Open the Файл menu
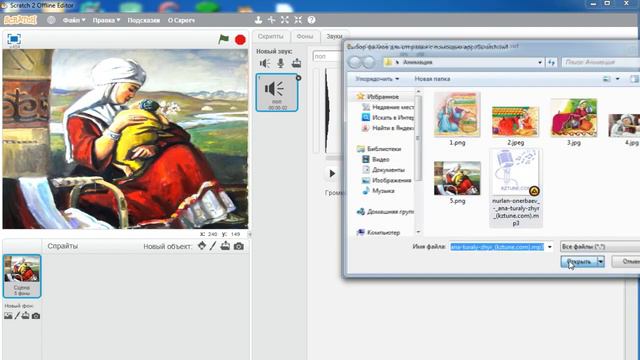Viewport: 640px width, 360px height. (x=74, y=20)
